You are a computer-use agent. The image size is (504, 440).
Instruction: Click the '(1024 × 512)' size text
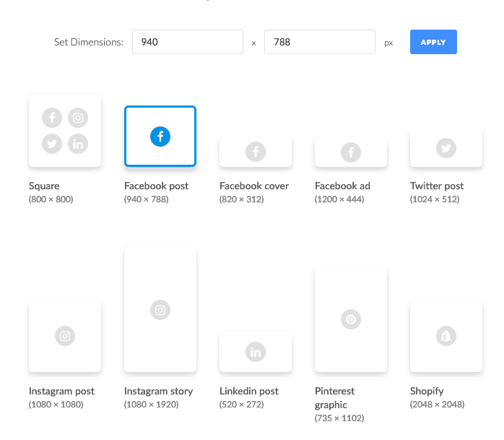pyautogui.click(x=435, y=199)
